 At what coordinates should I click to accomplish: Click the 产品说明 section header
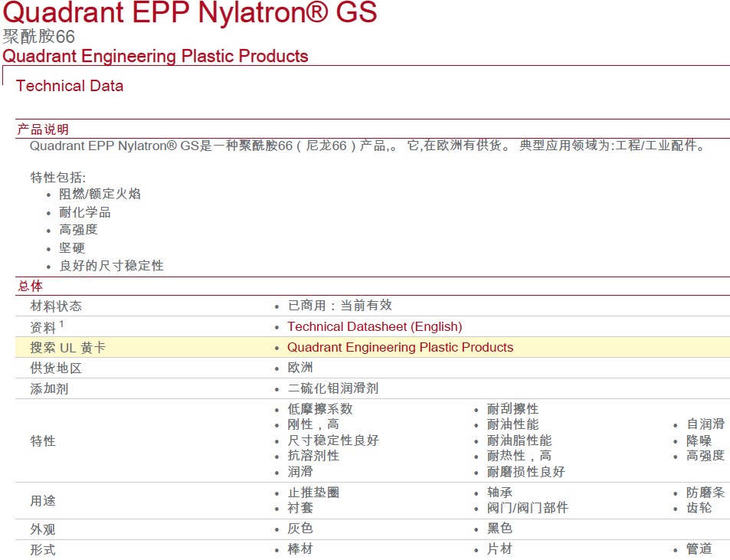(x=43, y=129)
